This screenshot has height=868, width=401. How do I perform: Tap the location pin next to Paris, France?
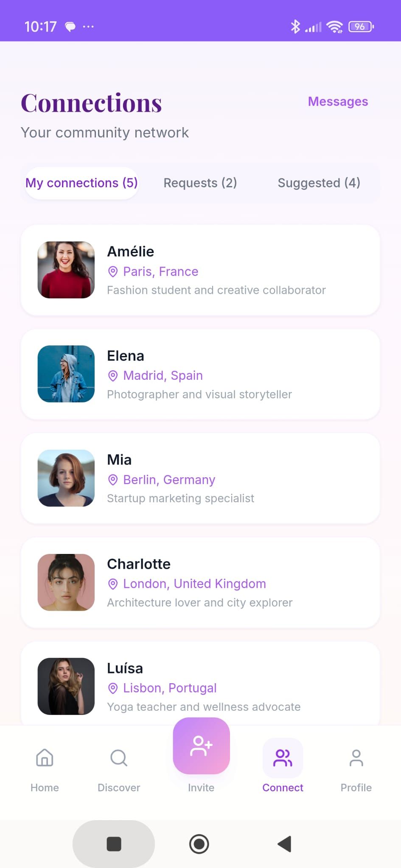click(x=113, y=271)
